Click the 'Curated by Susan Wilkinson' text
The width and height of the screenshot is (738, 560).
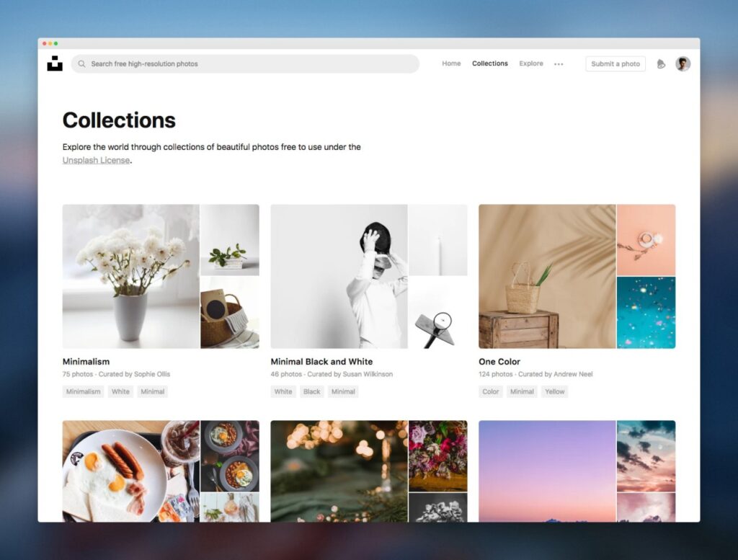click(x=350, y=374)
